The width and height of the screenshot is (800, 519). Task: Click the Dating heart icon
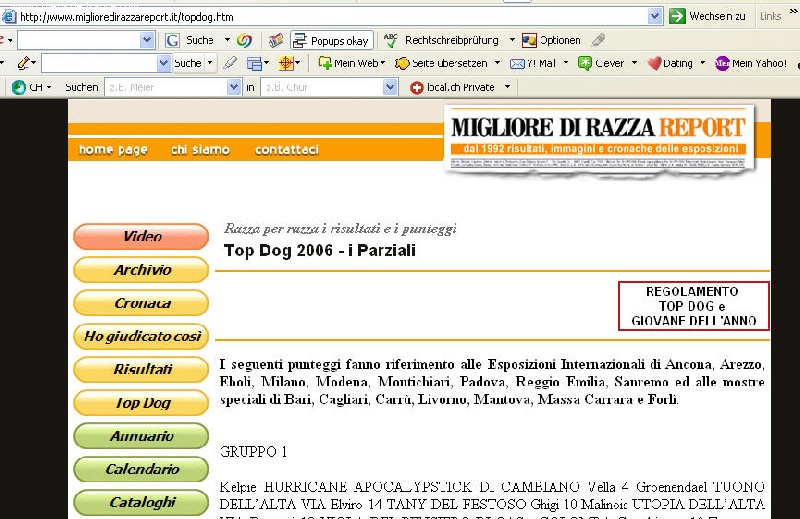coord(655,63)
